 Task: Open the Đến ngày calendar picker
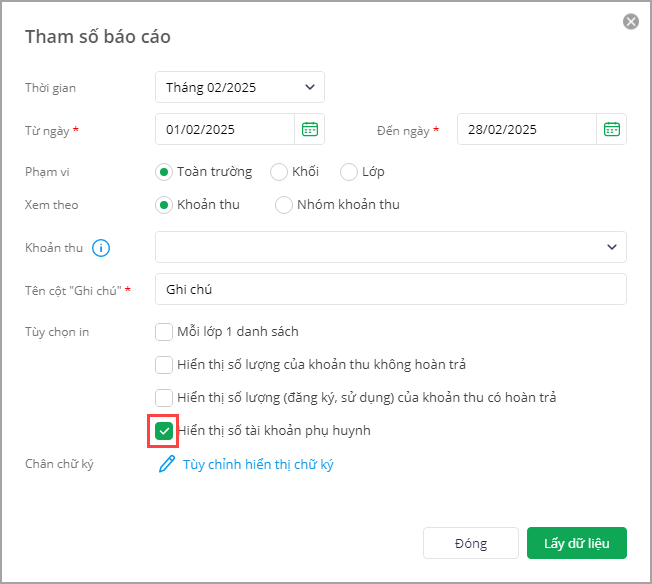[612, 129]
